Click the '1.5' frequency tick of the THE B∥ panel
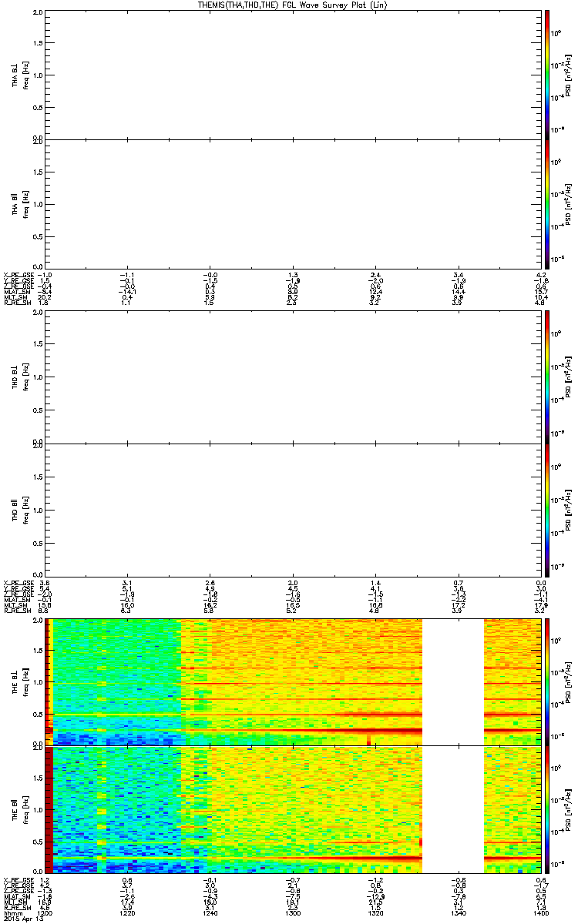This screenshot has width=578, height=924. tap(39, 780)
